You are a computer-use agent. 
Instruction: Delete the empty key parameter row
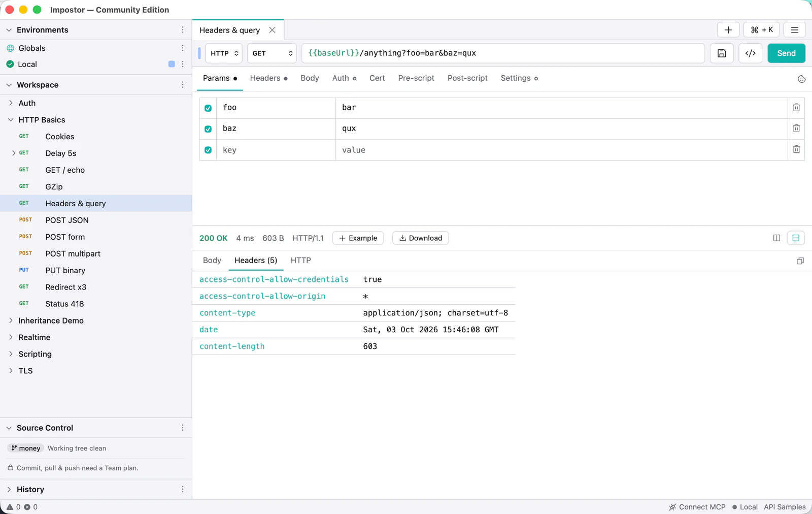(796, 149)
